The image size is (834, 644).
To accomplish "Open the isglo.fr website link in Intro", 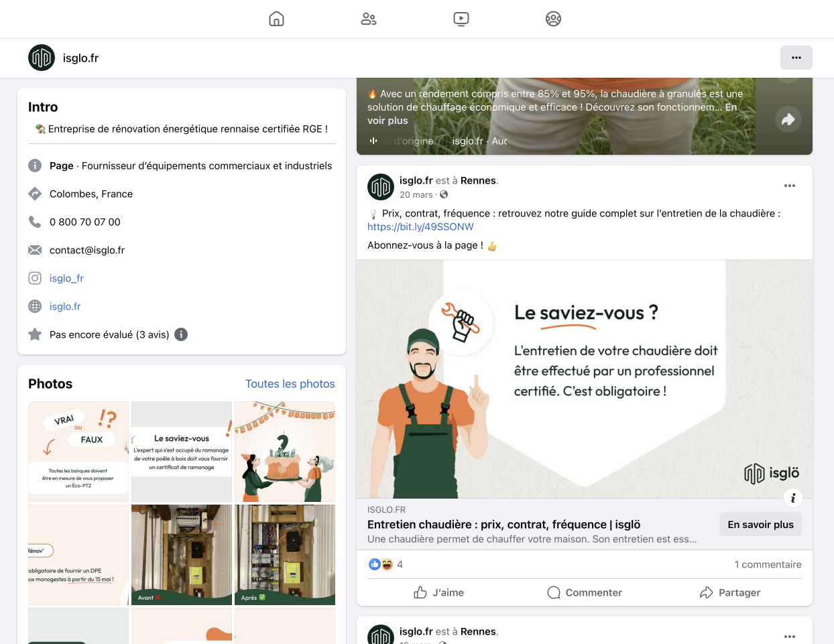I will point(65,306).
